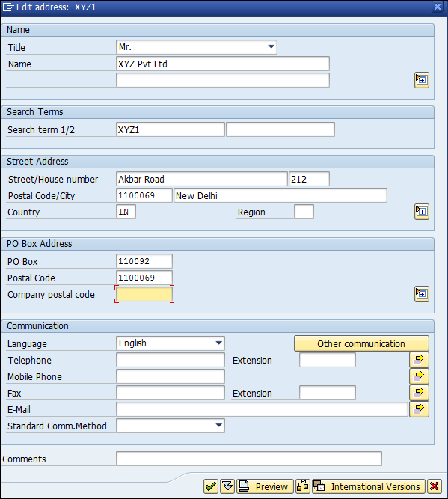Viewport: 448px width, 499px height.
Task: Click the Company postal code field
Action: pos(144,294)
